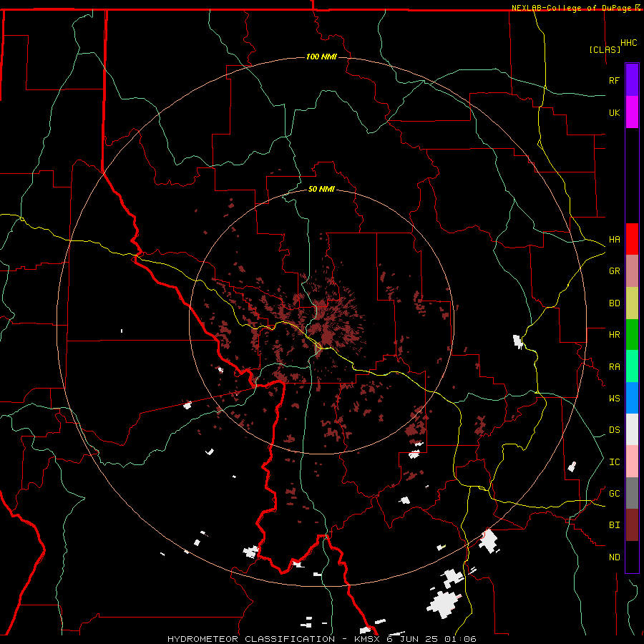Image resolution: width=644 pixels, height=644 pixels.
Task: Click the [CLAS] units label
Action: (x=605, y=50)
